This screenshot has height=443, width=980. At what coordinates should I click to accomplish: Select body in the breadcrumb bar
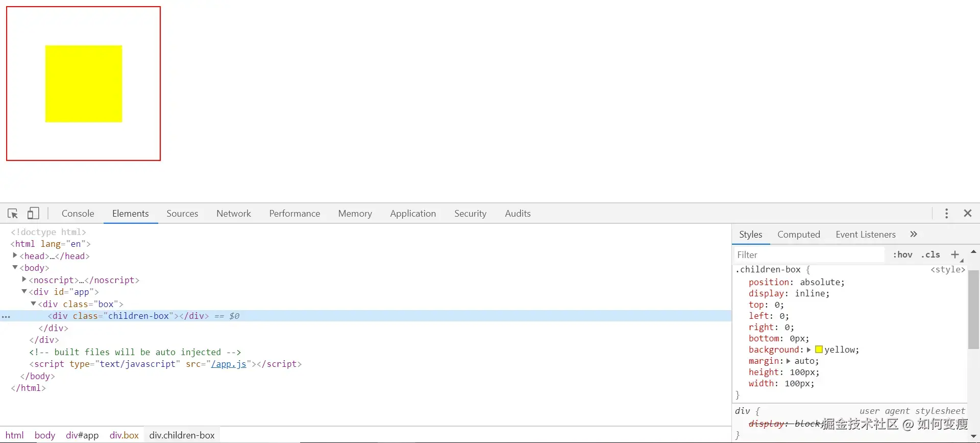45,435
